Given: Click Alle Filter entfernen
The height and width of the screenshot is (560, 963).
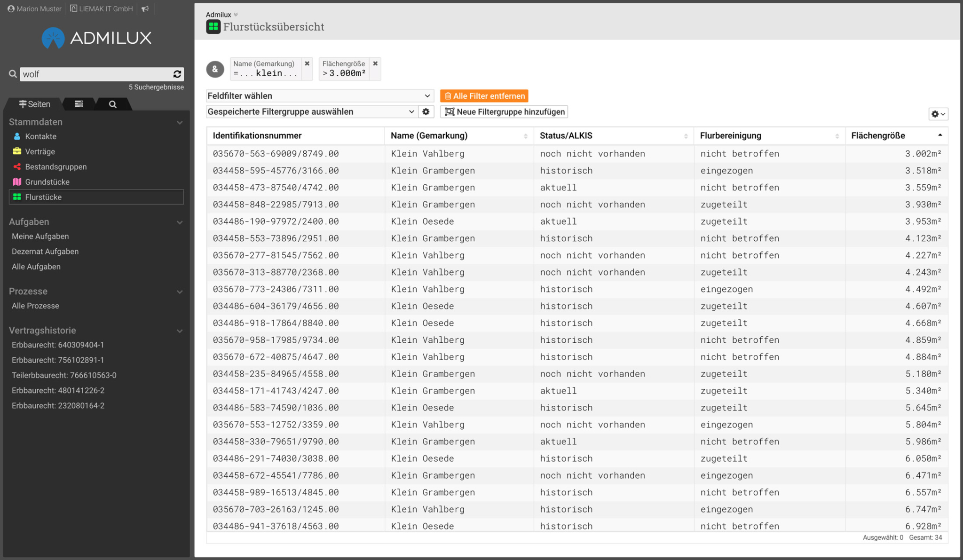Looking at the screenshot, I should pyautogui.click(x=484, y=96).
